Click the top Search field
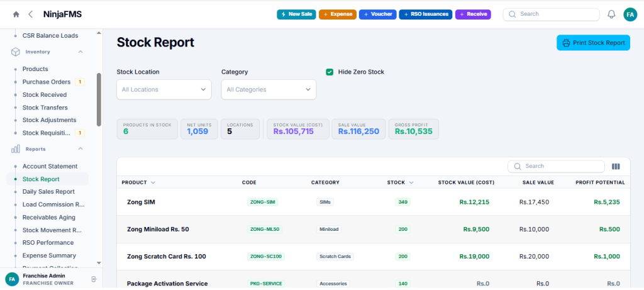The height and width of the screenshot is (290, 644). pos(551,14)
